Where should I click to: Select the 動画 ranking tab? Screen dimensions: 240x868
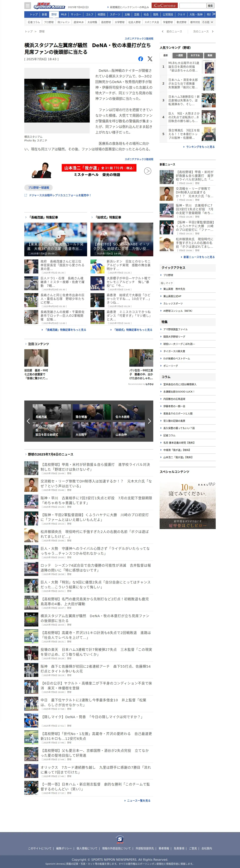pos(210,55)
